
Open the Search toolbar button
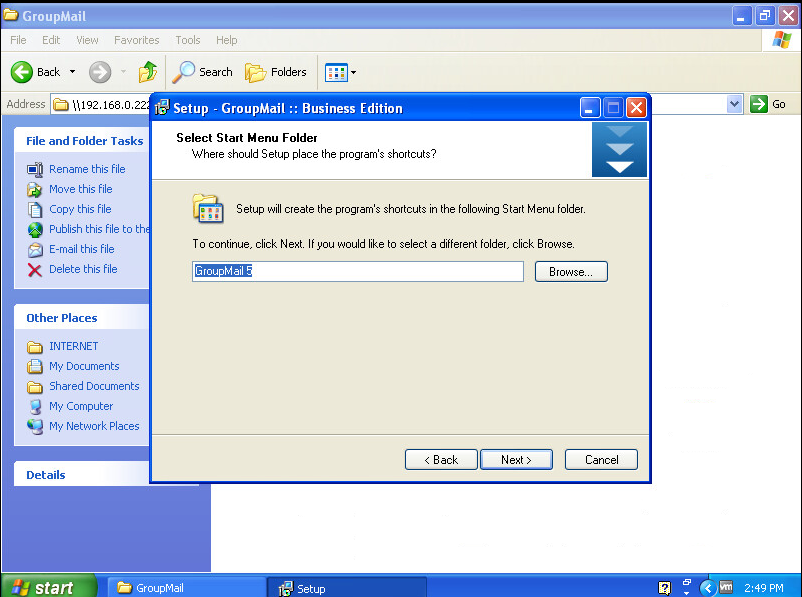point(202,72)
